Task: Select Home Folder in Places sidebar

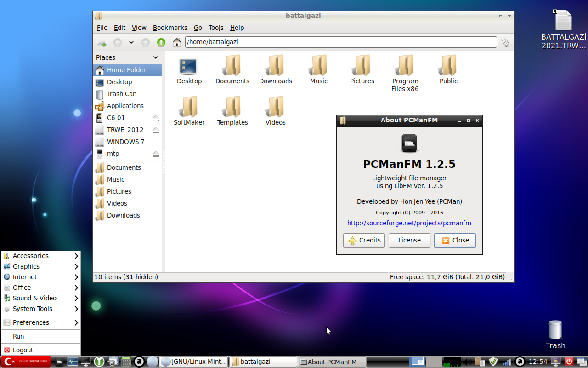Action: pos(128,70)
